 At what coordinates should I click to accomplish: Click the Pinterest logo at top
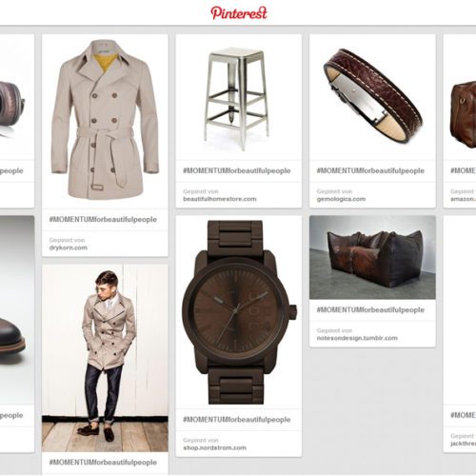(239, 13)
